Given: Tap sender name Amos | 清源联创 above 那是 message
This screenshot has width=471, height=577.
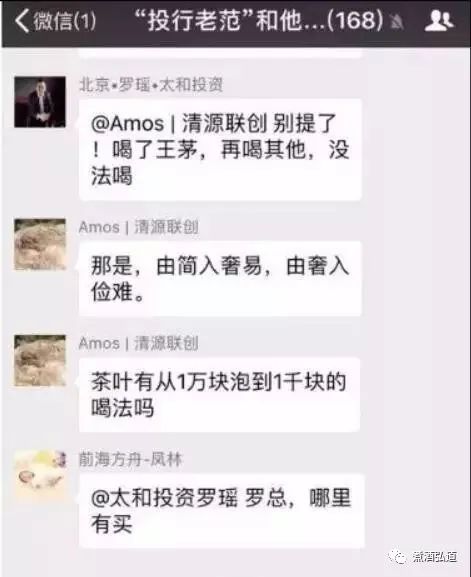Looking at the screenshot, I should (x=138, y=227).
